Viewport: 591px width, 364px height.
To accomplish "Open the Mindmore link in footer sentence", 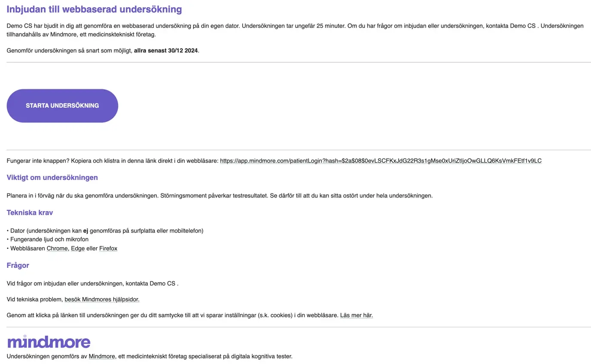I will click(102, 356).
